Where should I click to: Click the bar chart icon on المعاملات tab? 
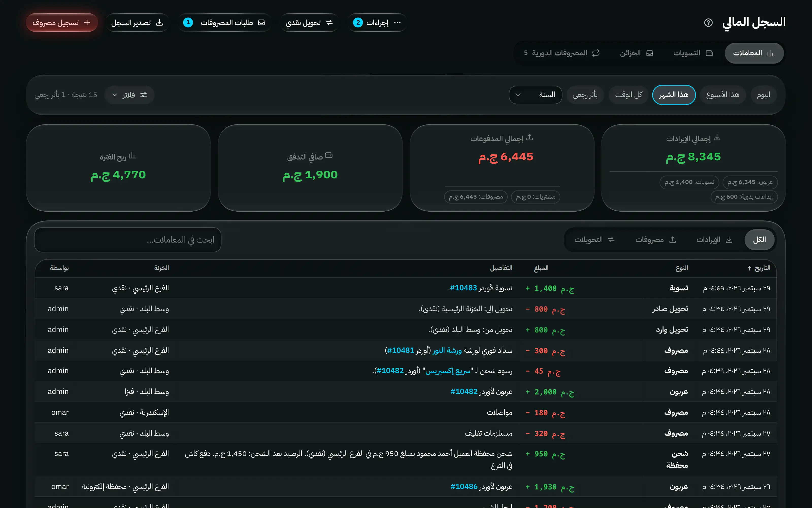point(771,53)
